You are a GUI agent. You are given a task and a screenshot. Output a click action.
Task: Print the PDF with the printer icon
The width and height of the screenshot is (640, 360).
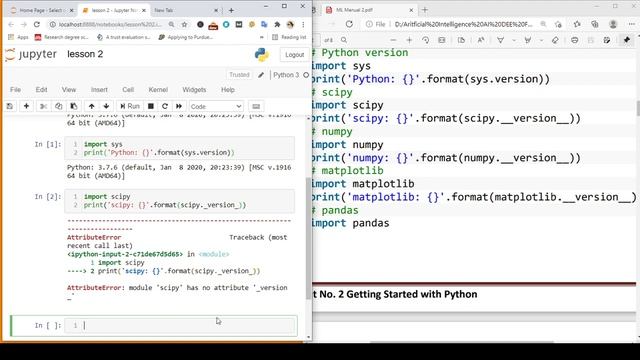pos(574,40)
